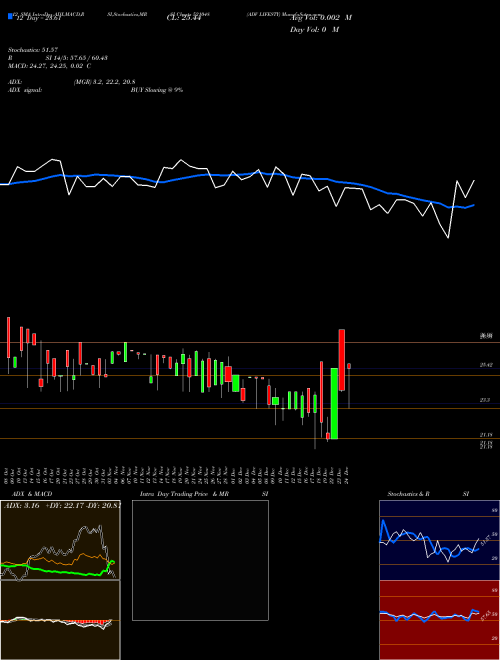Click the RSI line in the red panel
Screen dimensions: 500x660
(x=429, y=616)
